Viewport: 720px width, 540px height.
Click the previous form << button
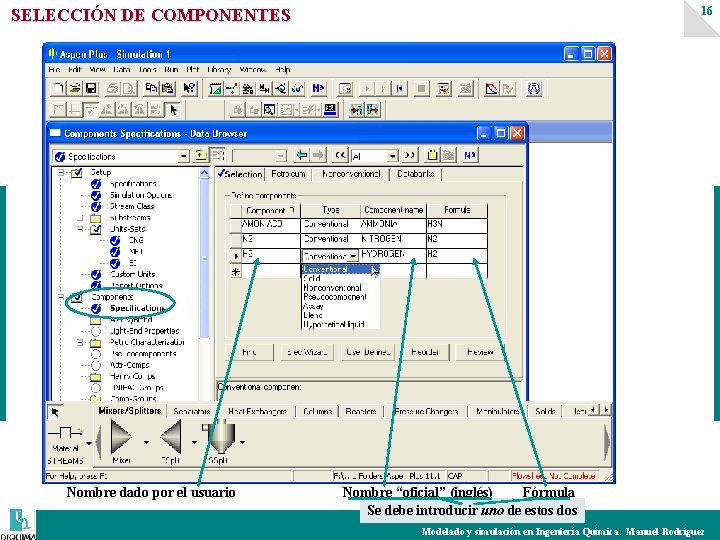[340, 155]
